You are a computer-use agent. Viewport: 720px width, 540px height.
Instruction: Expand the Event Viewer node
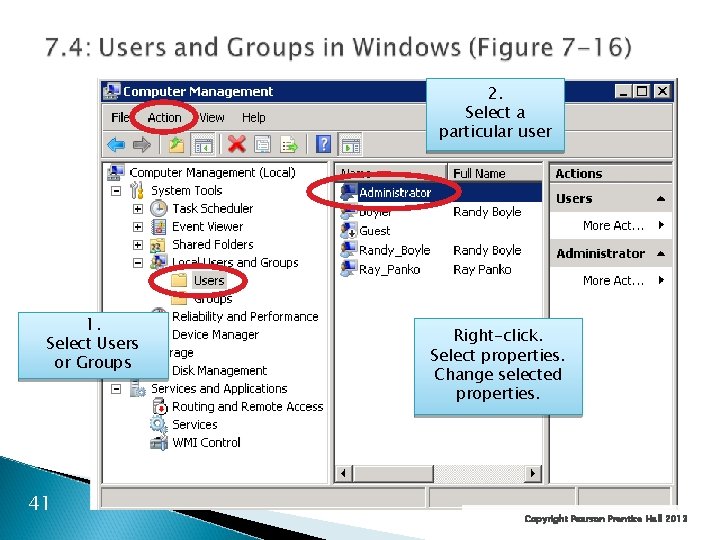[138, 227]
